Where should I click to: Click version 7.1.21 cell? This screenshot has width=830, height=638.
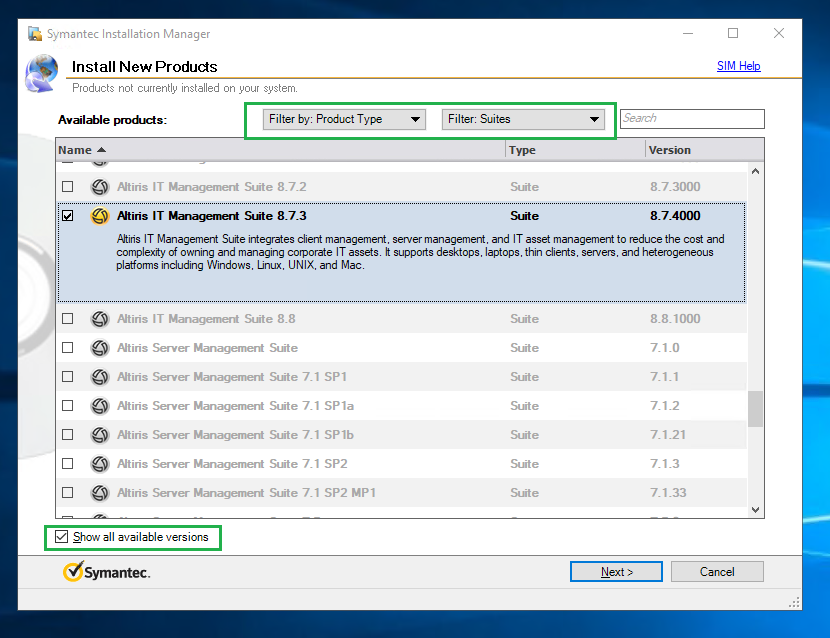coord(668,435)
